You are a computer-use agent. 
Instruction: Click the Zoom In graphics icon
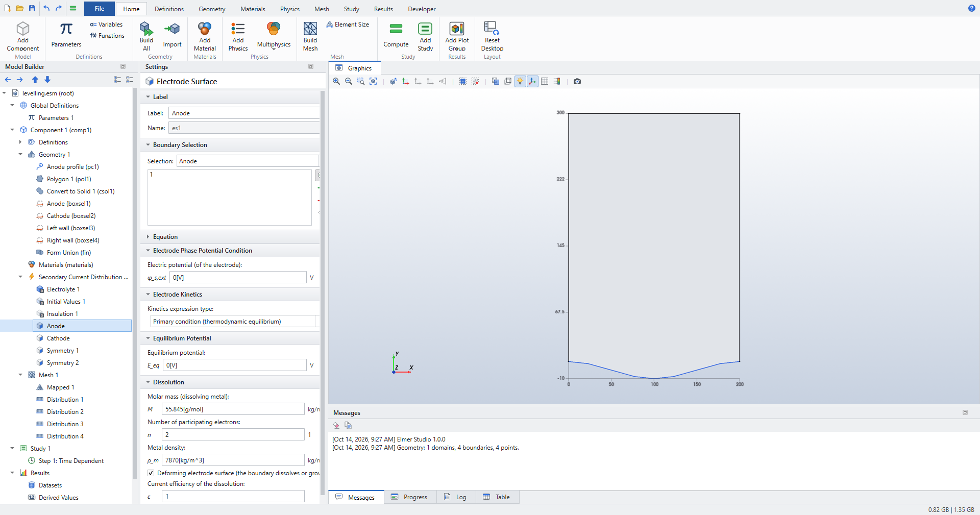tap(336, 81)
